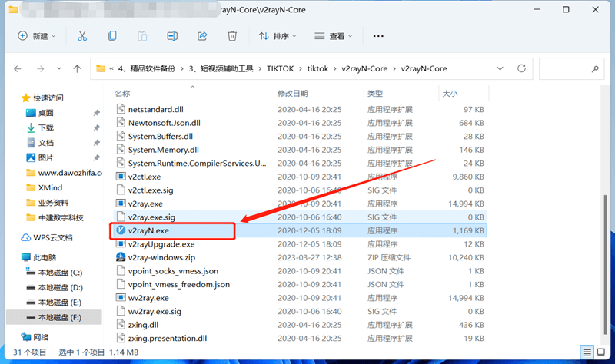Click the Forward navigation arrow
615x364 pixels.
(40, 69)
